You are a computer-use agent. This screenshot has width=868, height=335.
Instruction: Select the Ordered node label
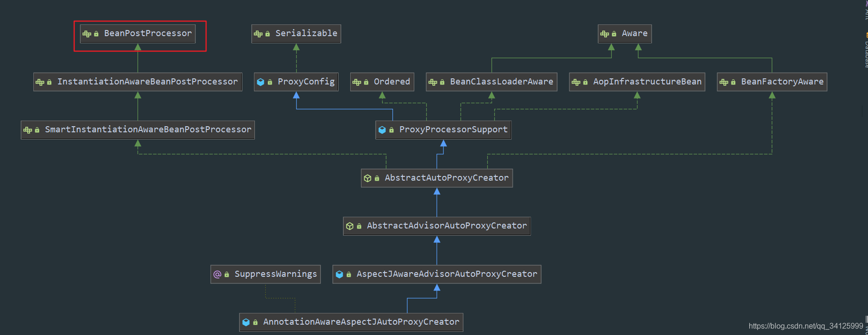pyautogui.click(x=392, y=82)
